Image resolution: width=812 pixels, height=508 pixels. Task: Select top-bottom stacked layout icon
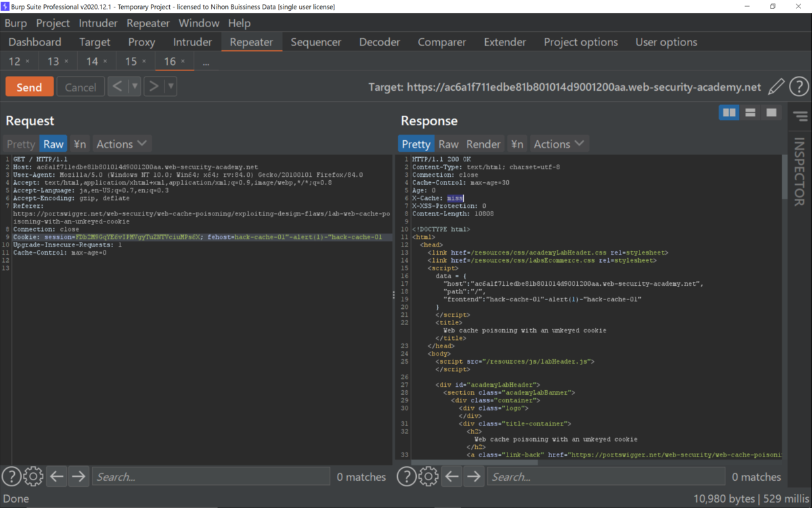point(750,112)
